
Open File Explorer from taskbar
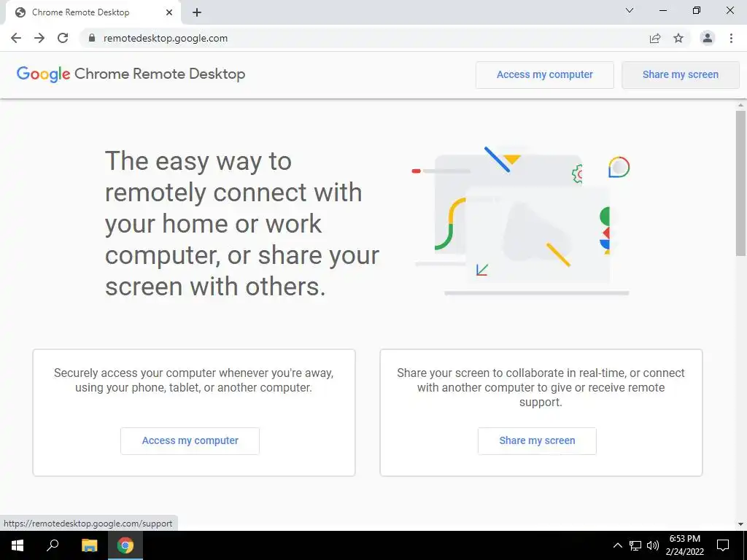click(x=89, y=545)
